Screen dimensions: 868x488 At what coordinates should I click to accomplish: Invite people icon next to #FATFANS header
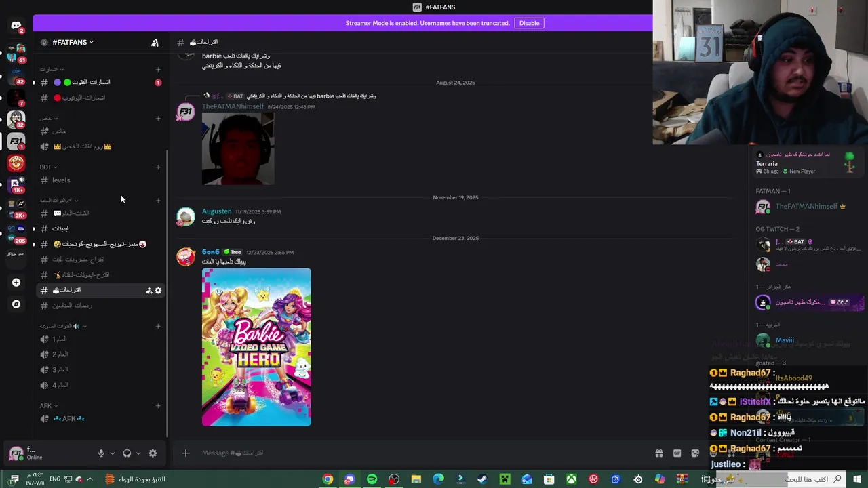pos(155,42)
